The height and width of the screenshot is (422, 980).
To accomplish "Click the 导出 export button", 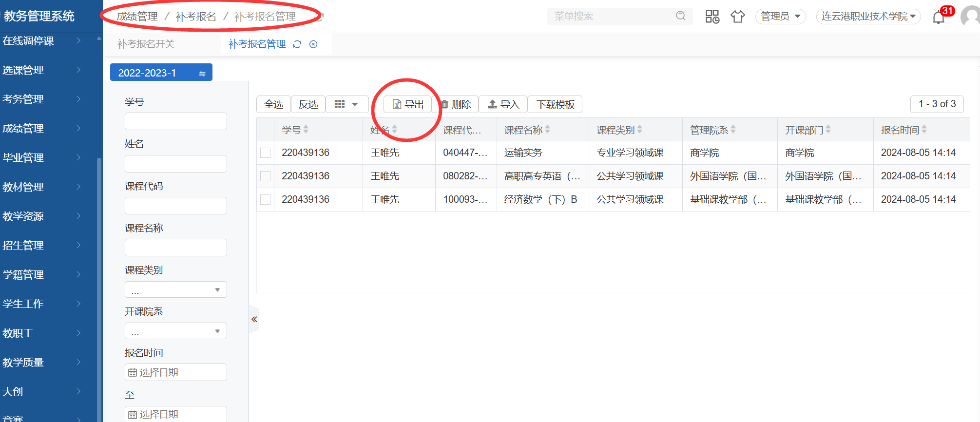I will coord(408,104).
